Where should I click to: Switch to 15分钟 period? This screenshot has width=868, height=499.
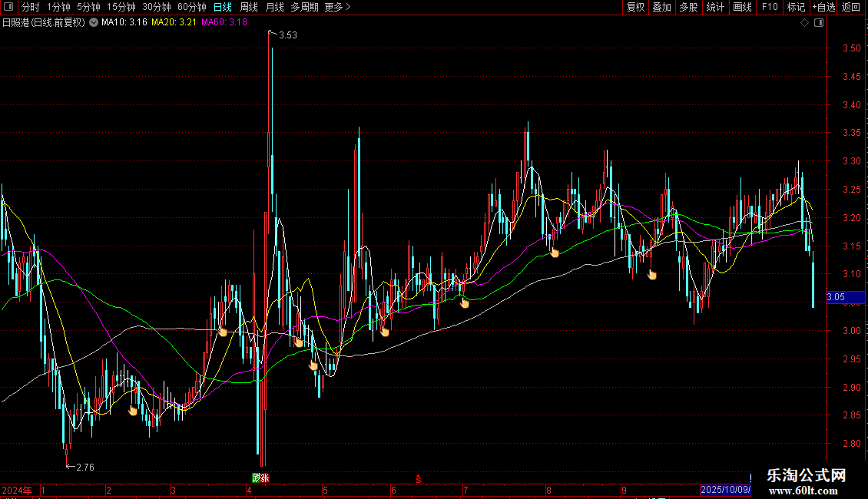click(121, 7)
